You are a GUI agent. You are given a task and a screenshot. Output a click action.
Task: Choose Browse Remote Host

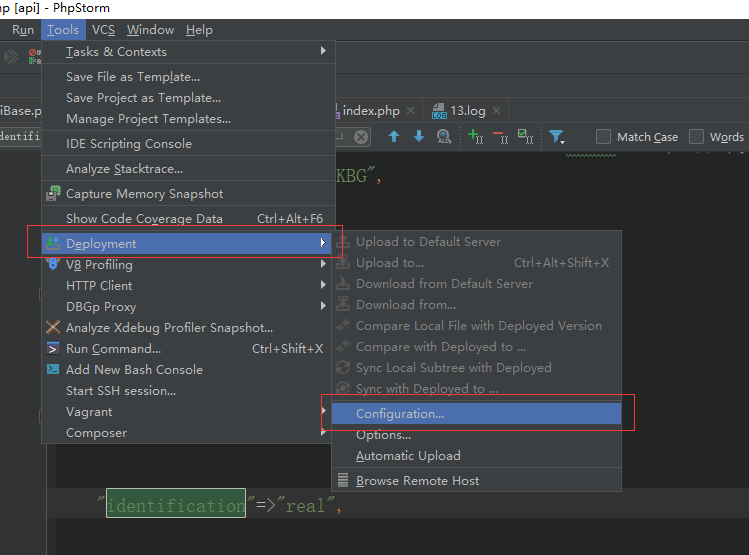point(417,480)
